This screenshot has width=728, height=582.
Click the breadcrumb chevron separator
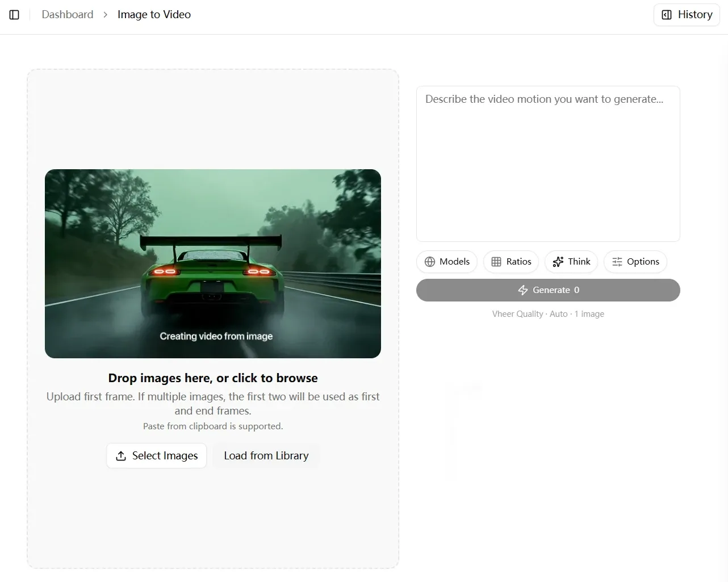click(x=106, y=15)
